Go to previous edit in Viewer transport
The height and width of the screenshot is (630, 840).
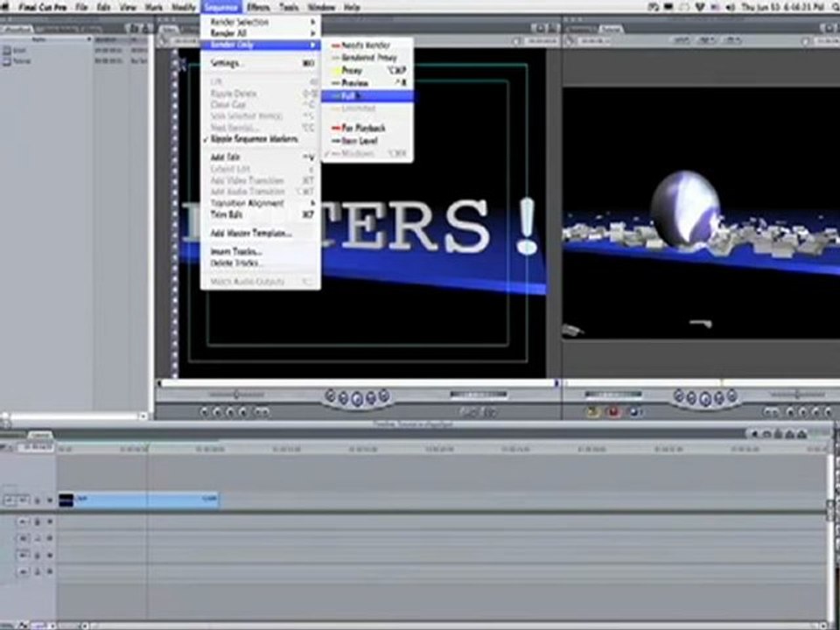(x=331, y=395)
